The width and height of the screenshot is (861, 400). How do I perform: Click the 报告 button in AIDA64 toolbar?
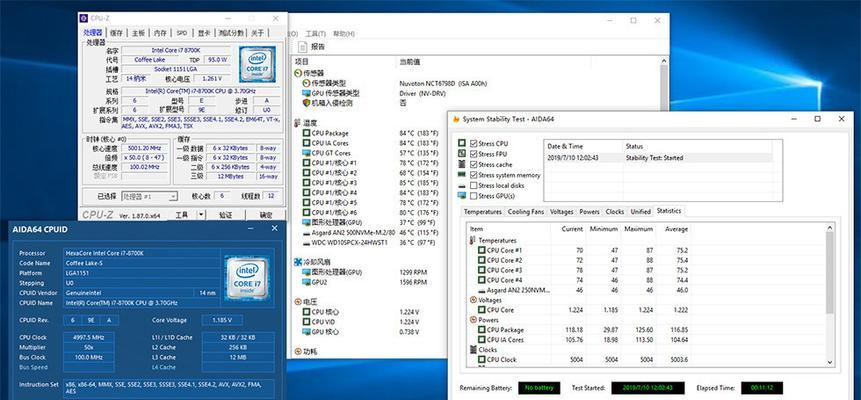pos(312,47)
